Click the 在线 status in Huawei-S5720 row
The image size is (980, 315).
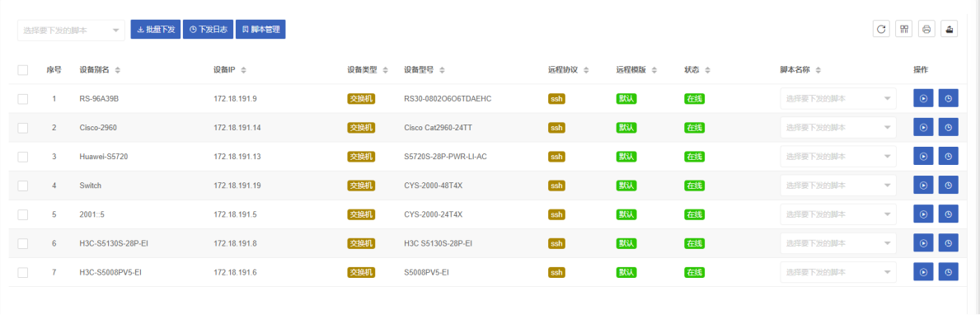coord(694,157)
